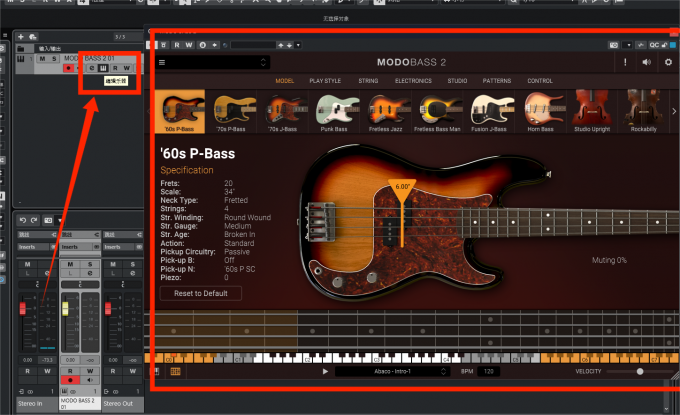Enable Read automation on MODO BASS track

pos(115,68)
